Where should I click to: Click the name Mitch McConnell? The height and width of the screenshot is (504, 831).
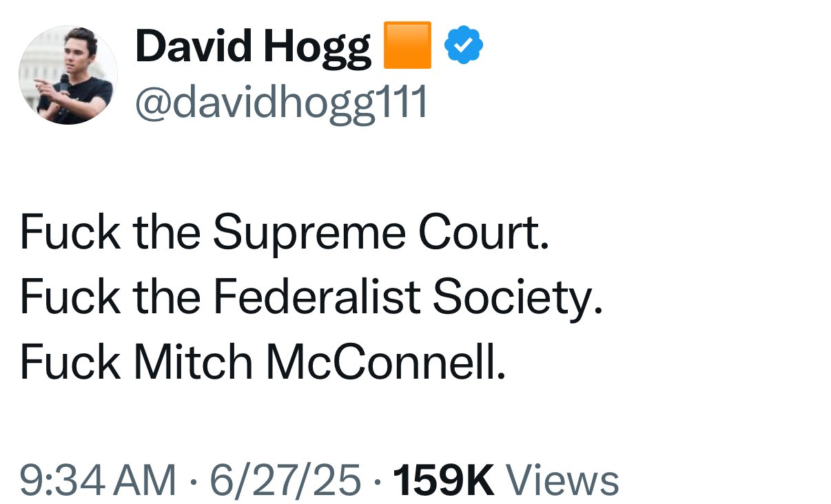[x=319, y=361]
